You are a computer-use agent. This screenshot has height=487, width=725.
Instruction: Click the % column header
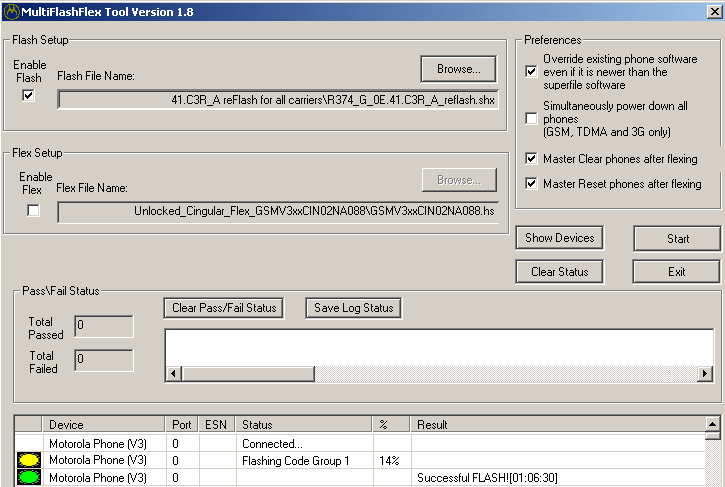391,425
